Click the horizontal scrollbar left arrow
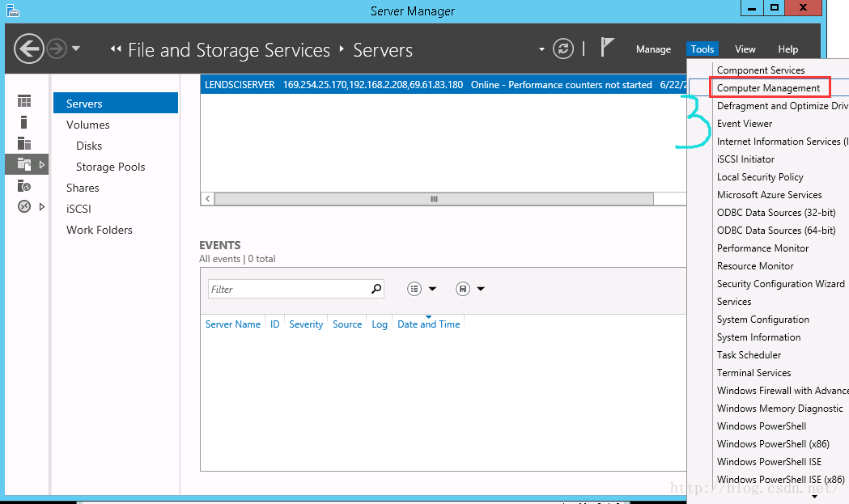This screenshot has width=849, height=504. 207,199
